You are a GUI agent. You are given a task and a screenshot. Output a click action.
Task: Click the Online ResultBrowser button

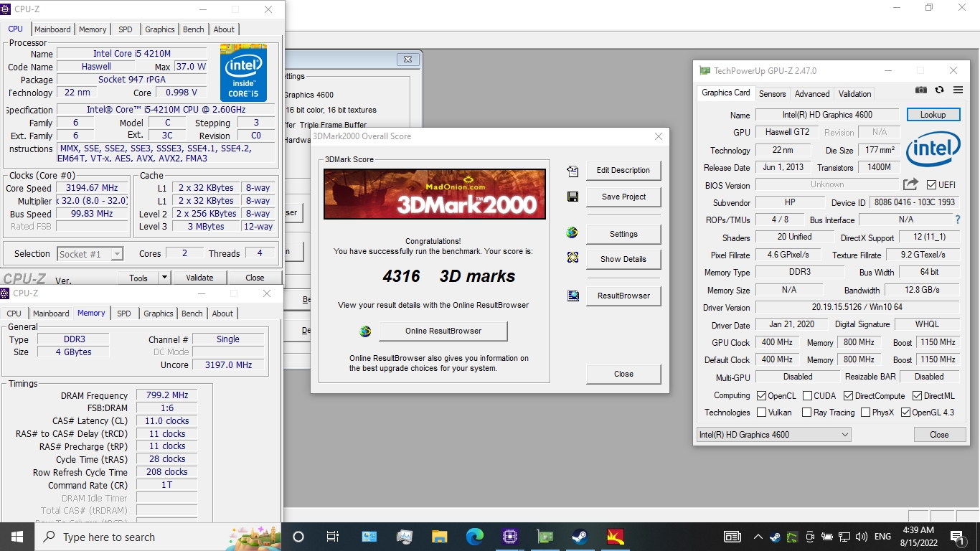click(x=443, y=331)
